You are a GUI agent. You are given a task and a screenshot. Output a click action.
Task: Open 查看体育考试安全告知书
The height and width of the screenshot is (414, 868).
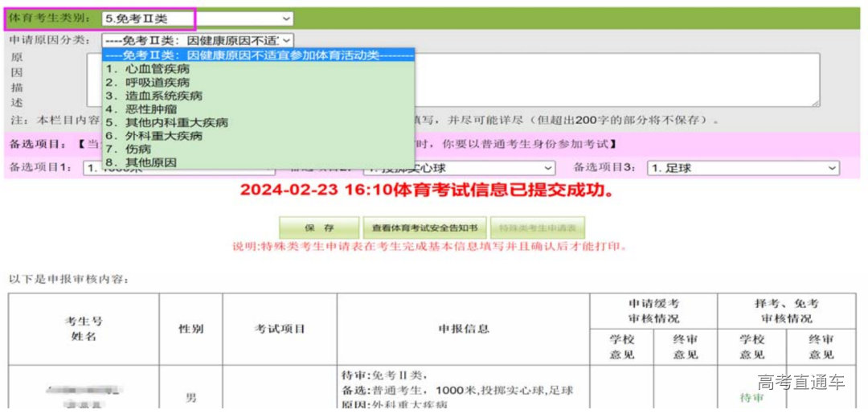(423, 227)
